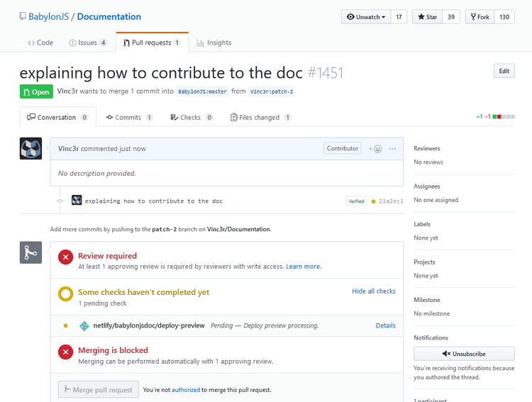Click the repository book icon
This screenshot has width=532, height=402.
[x=23, y=16]
